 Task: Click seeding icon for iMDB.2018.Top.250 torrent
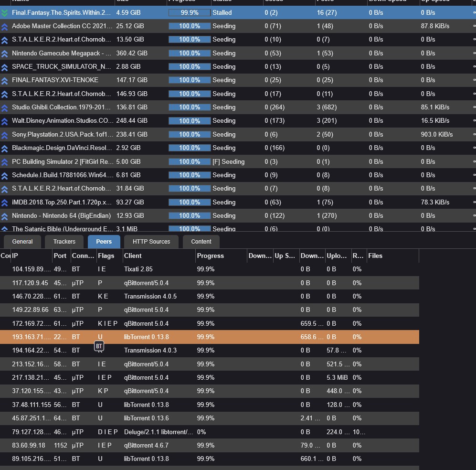5,203
